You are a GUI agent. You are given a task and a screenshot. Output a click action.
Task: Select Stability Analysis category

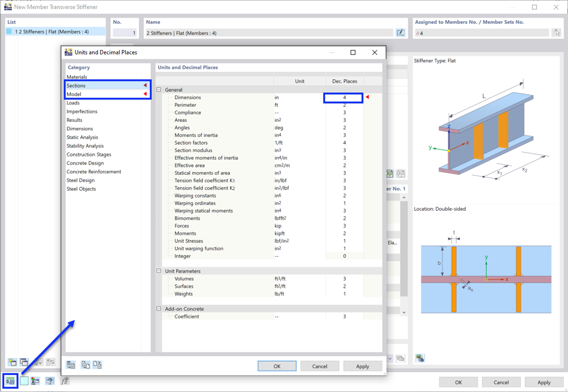[108, 145]
